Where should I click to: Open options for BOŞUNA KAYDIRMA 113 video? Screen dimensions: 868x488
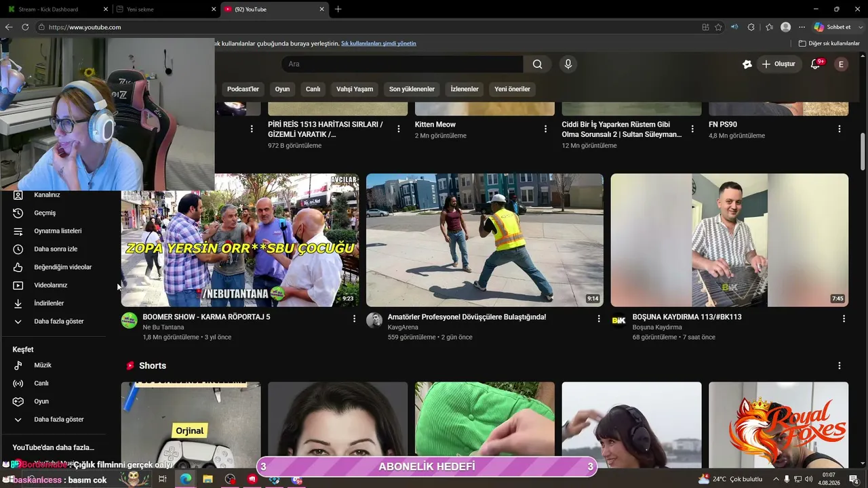844,319
